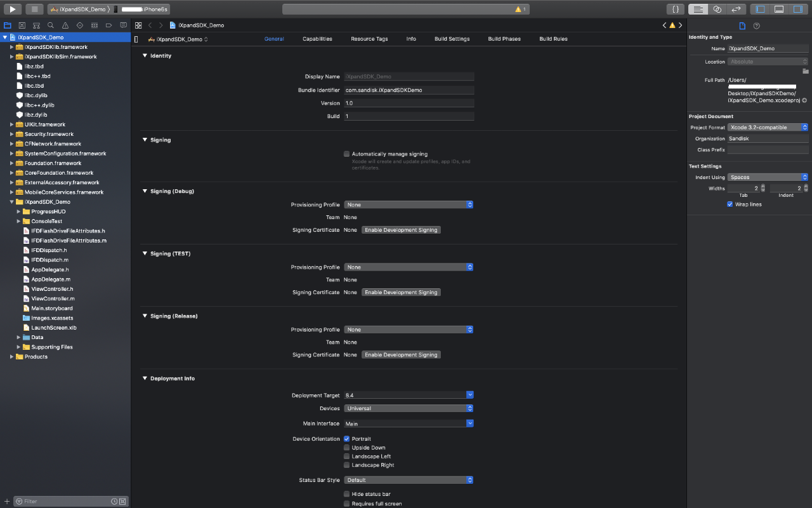Toggle the project and targets list sidebar
This screenshot has height=508, width=812.
136,39
